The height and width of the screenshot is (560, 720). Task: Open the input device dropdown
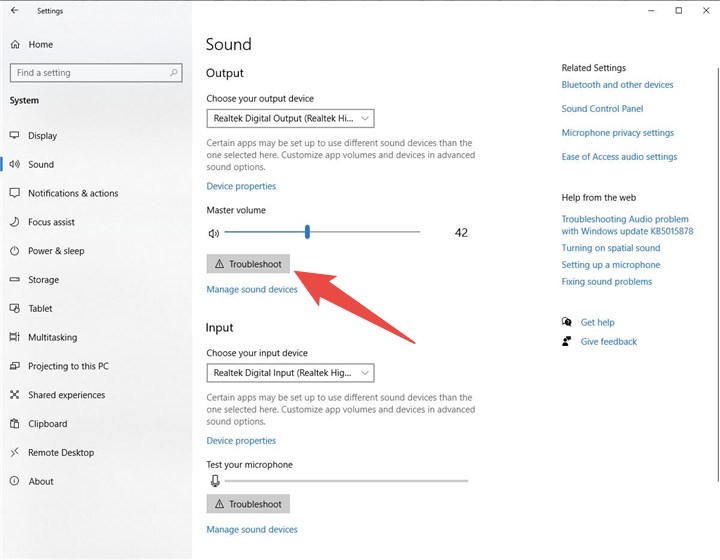[x=291, y=373]
